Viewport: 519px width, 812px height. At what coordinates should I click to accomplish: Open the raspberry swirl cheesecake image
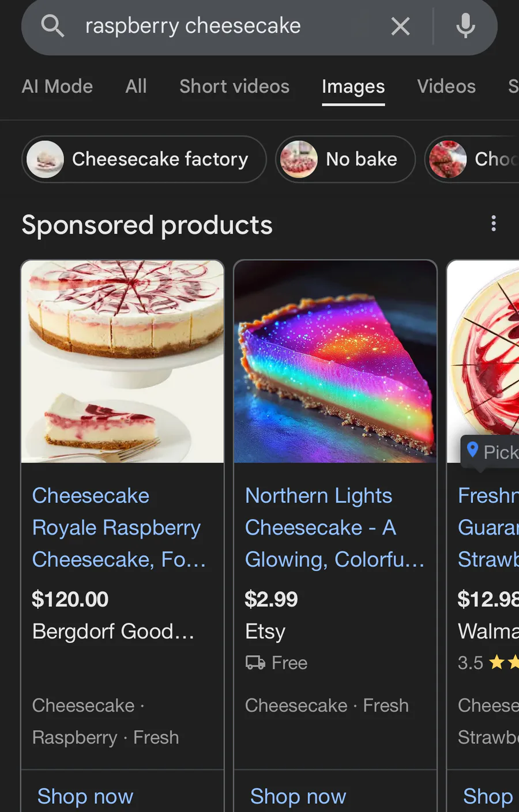(122, 362)
